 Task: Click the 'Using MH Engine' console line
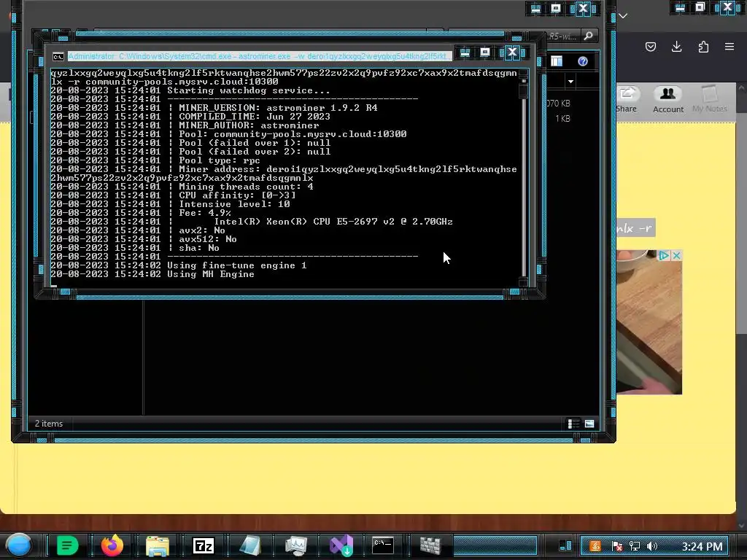[x=211, y=274]
